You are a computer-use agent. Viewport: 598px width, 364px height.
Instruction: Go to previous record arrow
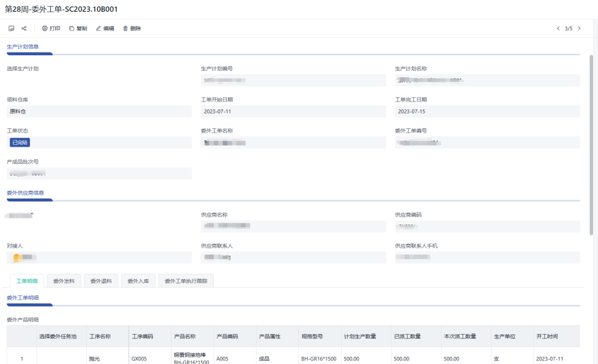tap(558, 28)
